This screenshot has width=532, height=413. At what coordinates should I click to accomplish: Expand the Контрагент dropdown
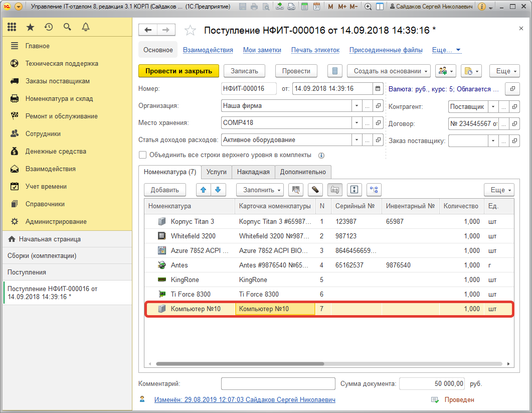(x=493, y=107)
